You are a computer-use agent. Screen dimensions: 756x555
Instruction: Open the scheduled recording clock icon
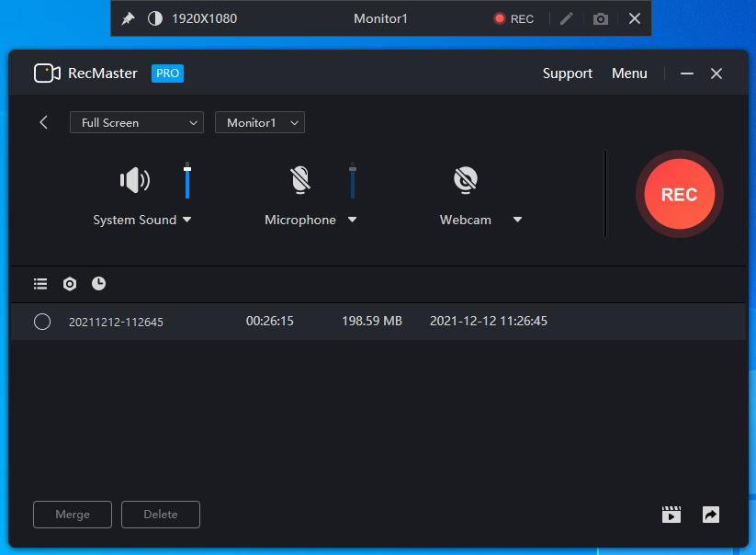[x=98, y=284]
